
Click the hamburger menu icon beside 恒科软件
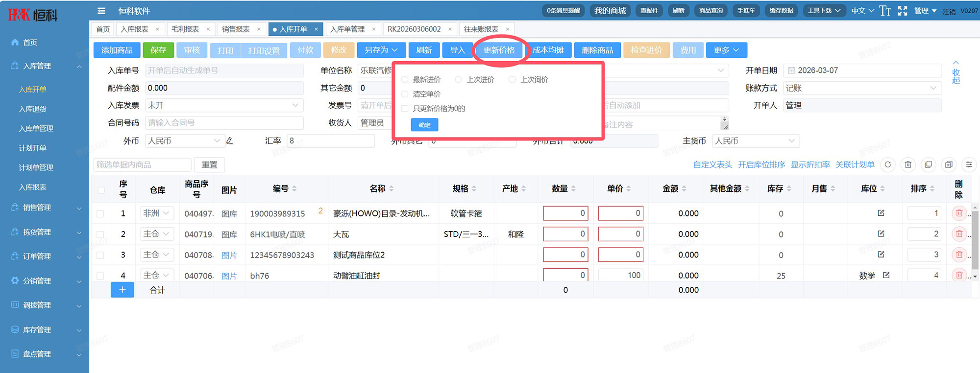click(101, 11)
